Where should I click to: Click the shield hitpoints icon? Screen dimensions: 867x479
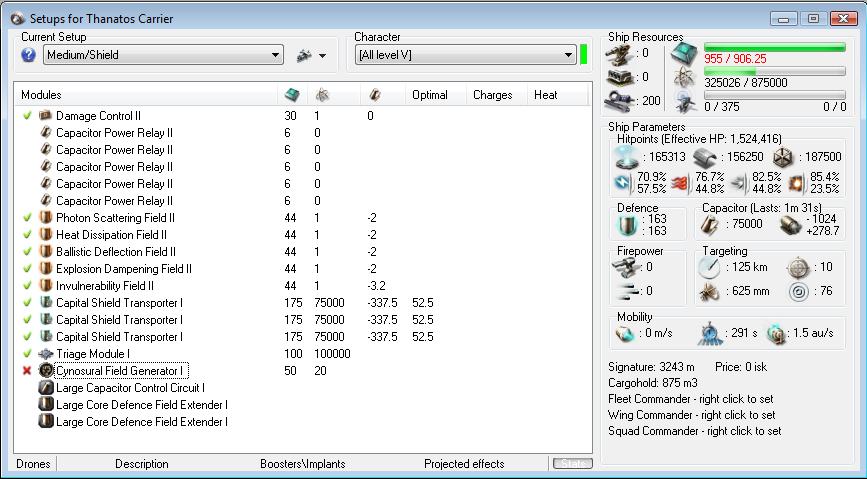click(627, 157)
